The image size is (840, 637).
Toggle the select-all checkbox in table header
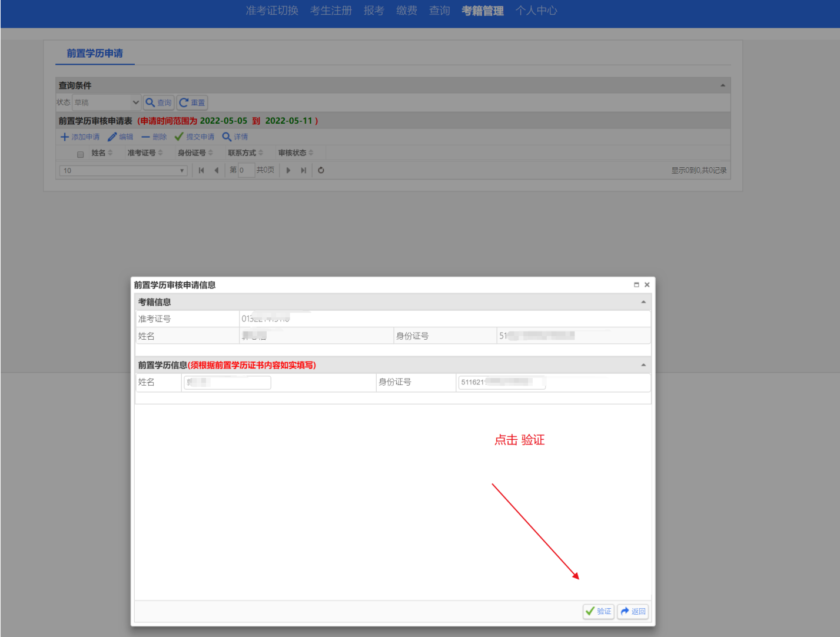click(x=81, y=154)
